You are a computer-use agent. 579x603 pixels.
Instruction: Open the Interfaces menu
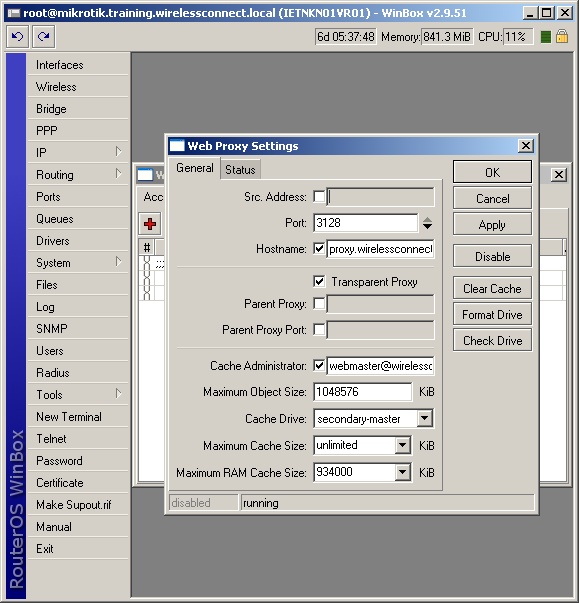[x=78, y=65]
